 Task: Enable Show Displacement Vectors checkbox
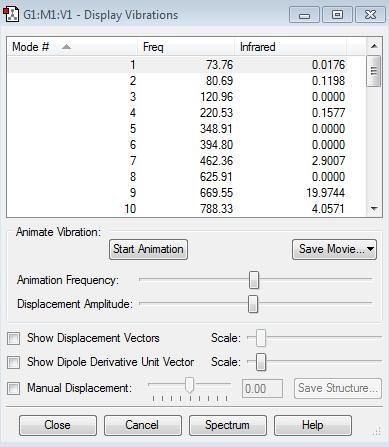[x=14, y=338]
